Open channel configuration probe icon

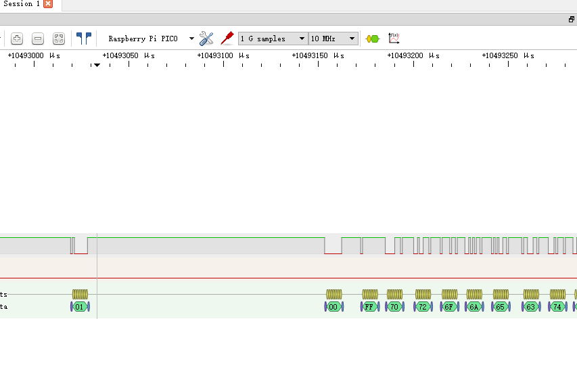tap(227, 39)
